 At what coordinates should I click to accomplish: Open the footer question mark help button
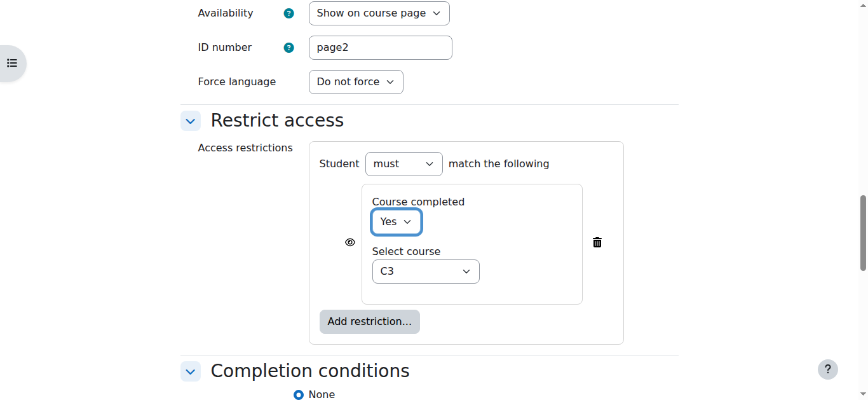[827, 369]
